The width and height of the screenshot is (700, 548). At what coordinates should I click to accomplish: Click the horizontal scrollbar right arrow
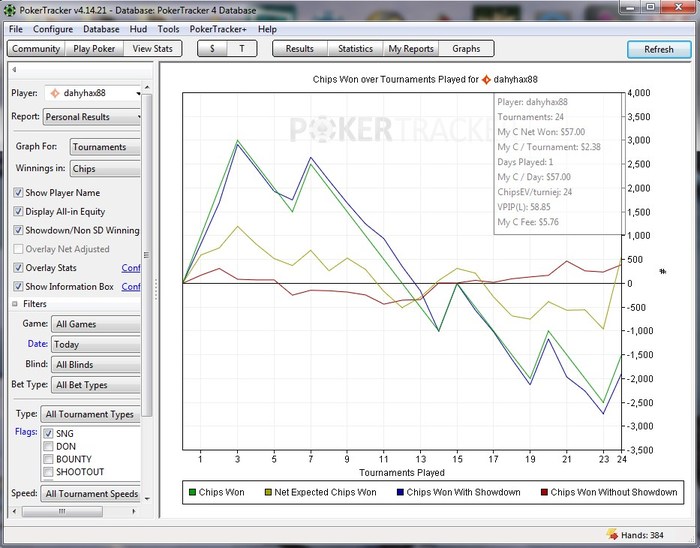(x=133, y=511)
